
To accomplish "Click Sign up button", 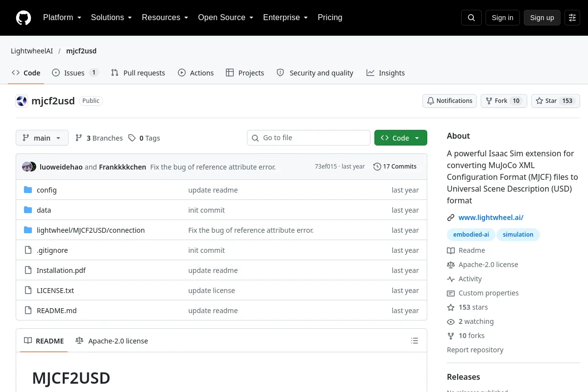I will pos(542,18).
